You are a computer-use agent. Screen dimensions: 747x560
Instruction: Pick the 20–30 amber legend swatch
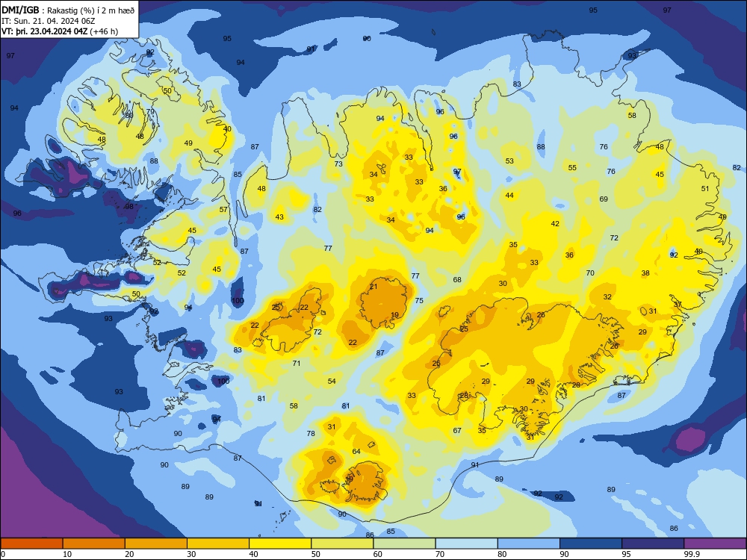(156, 544)
